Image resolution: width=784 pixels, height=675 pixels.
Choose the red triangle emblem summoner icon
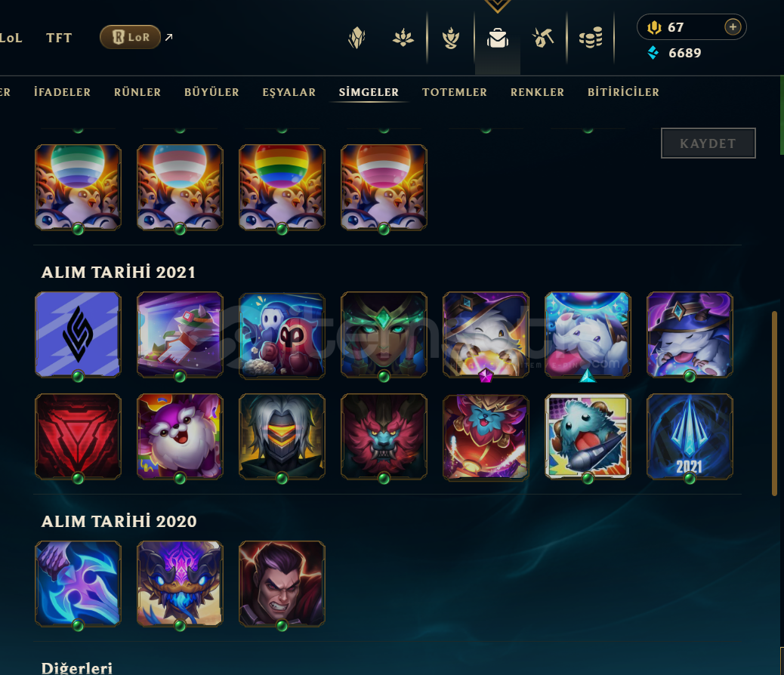(x=78, y=436)
